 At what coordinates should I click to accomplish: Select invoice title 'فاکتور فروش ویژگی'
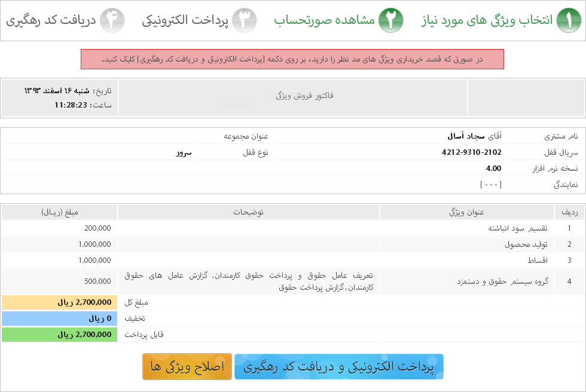point(304,96)
